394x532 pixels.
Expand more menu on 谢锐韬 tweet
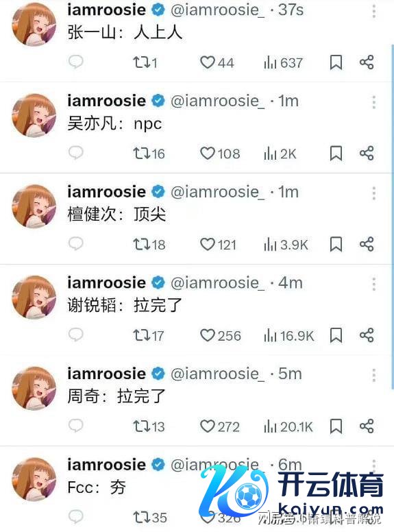[x=373, y=284]
